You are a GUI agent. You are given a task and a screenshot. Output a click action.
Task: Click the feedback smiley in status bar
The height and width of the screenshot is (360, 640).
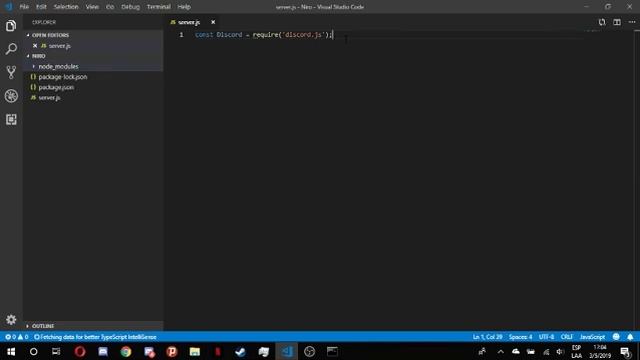pyautogui.click(x=616, y=337)
